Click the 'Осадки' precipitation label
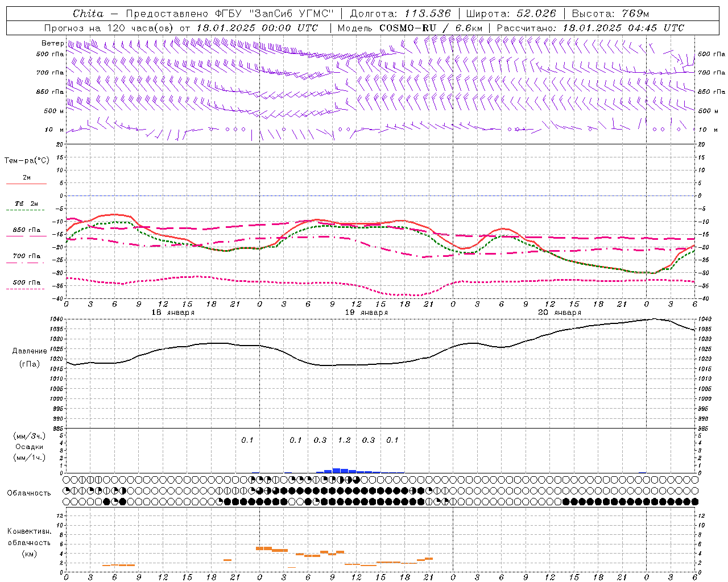The height and width of the screenshot is (582, 728). [x=30, y=447]
